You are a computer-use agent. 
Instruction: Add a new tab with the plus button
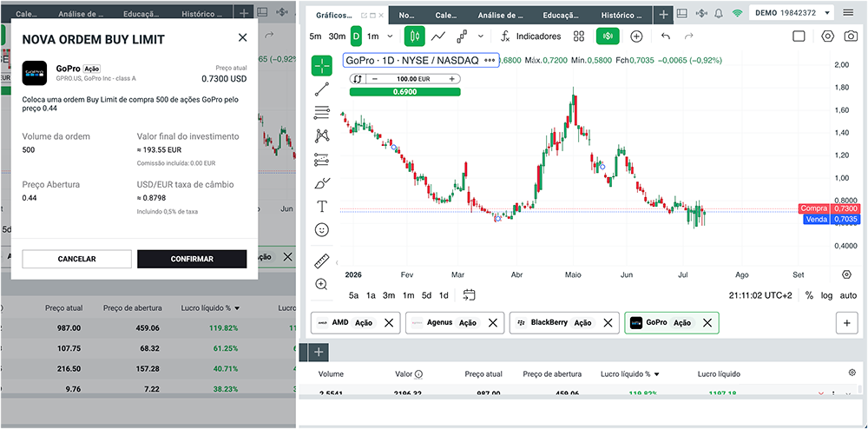pyautogui.click(x=663, y=15)
